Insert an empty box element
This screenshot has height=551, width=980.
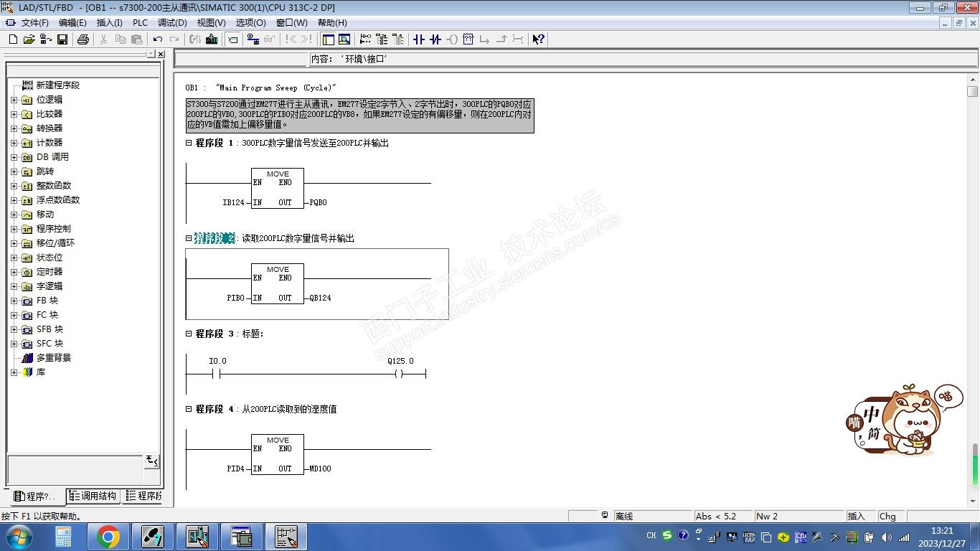coord(468,39)
